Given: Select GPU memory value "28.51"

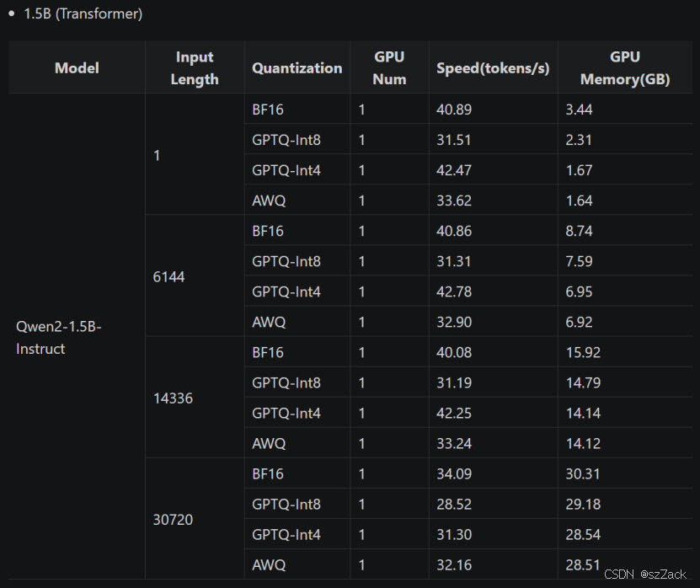Looking at the screenshot, I should [x=583, y=564].
